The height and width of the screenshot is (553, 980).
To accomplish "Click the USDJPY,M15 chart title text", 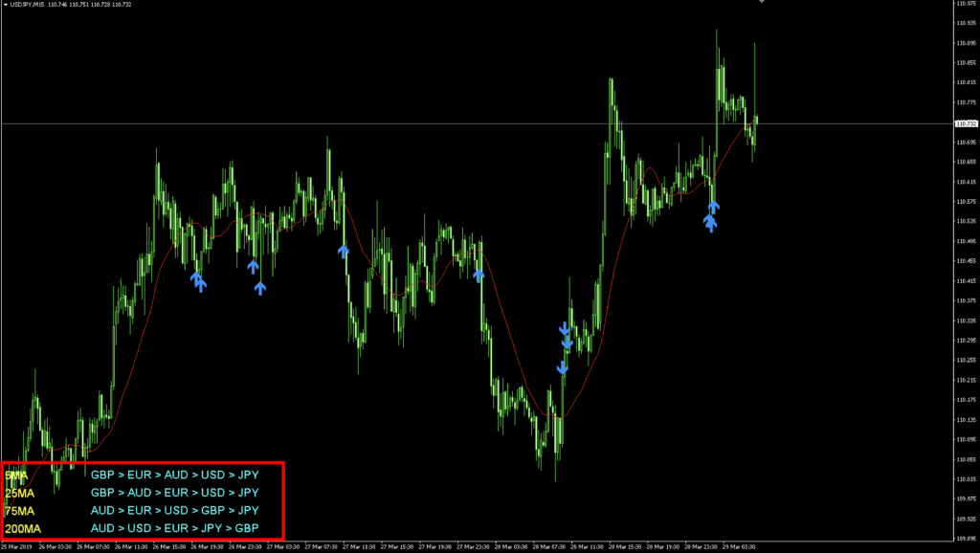I will click(x=28, y=5).
